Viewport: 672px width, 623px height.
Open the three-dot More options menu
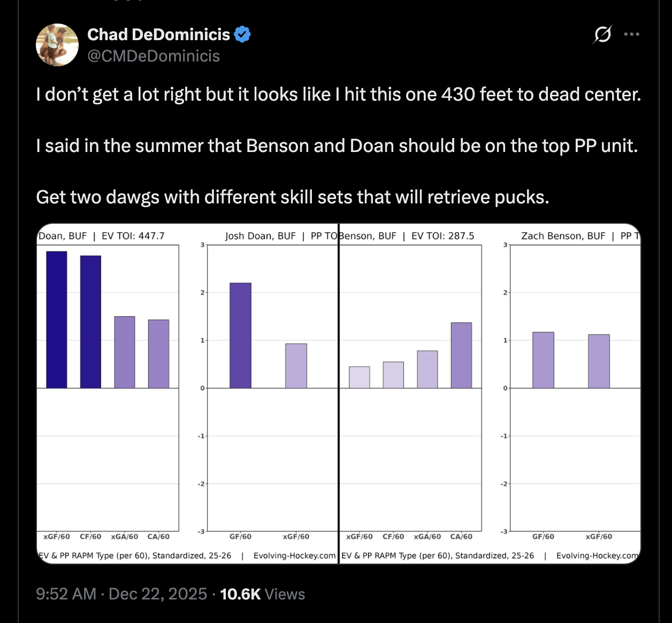pos(631,34)
